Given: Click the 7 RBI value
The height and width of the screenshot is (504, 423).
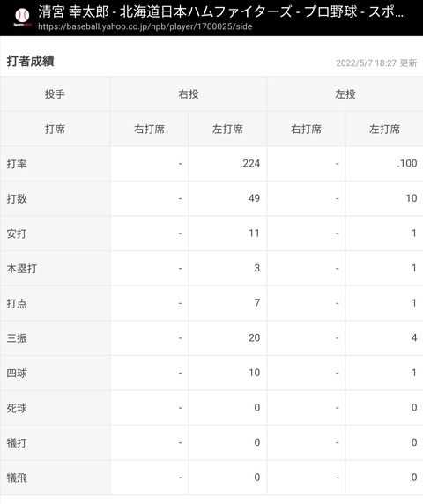Looking at the screenshot, I should 256,303.
